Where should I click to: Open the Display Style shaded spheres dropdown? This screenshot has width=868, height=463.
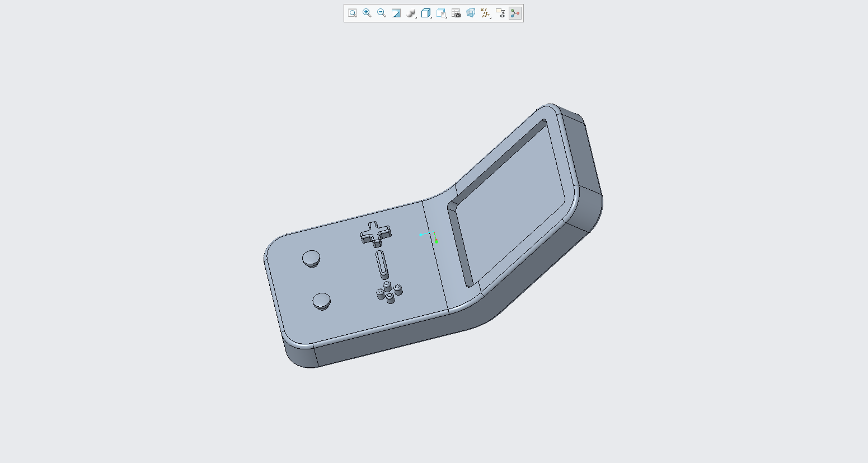coord(411,13)
